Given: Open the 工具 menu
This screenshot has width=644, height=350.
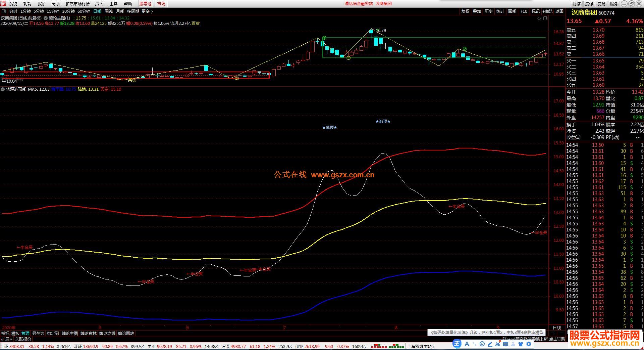Looking at the screenshot, I should (x=114, y=4).
